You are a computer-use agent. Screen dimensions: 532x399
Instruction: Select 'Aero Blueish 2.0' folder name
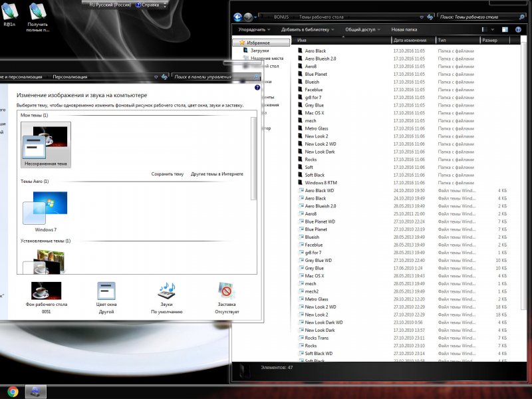click(x=321, y=59)
